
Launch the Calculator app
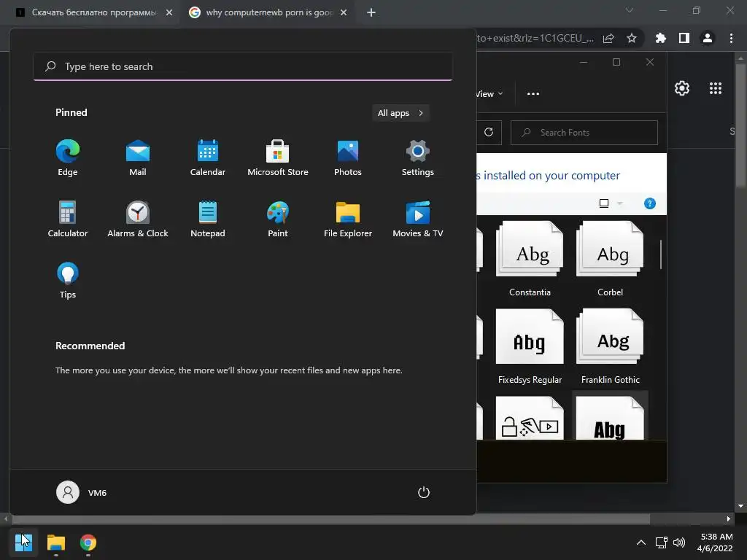(x=68, y=219)
